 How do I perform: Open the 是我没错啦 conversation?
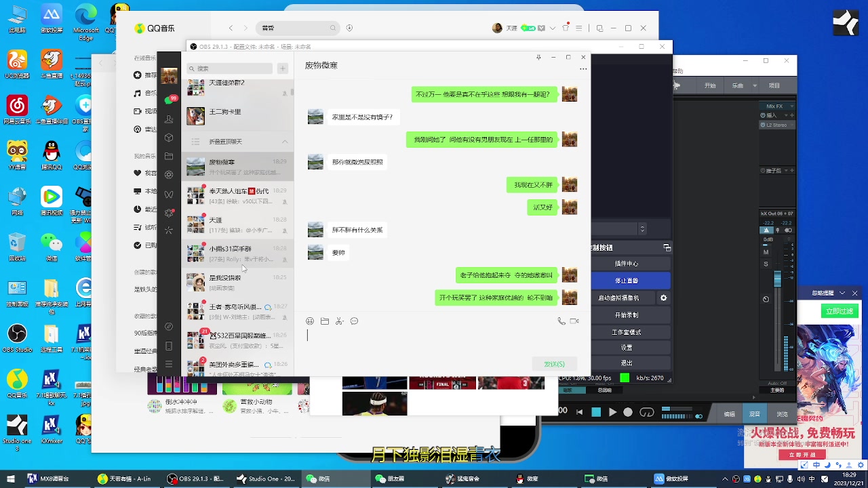coord(237,282)
